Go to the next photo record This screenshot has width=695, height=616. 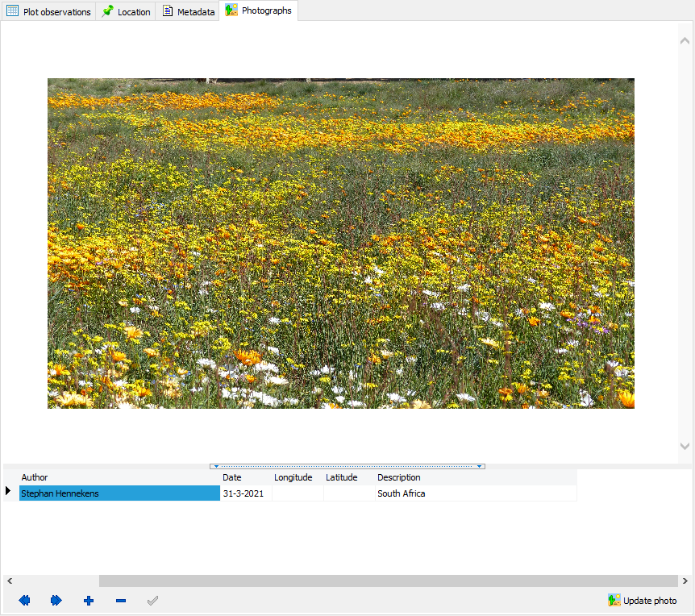click(x=56, y=601)
